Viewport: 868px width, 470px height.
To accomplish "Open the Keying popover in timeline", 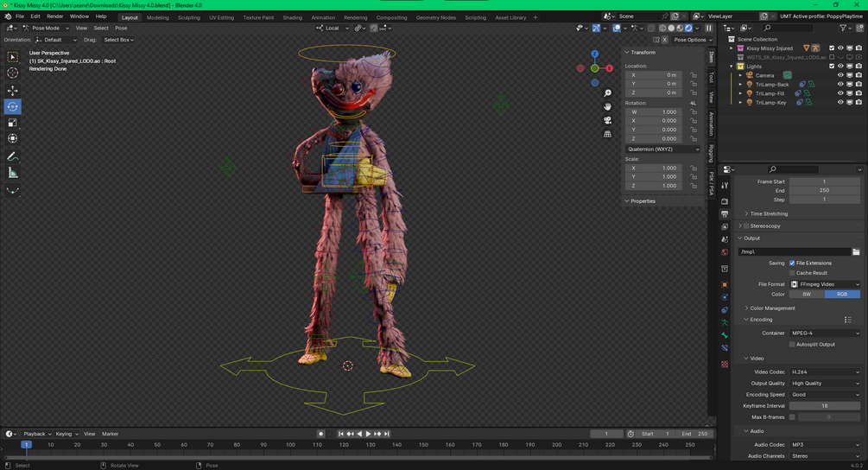I will point(67,434).
